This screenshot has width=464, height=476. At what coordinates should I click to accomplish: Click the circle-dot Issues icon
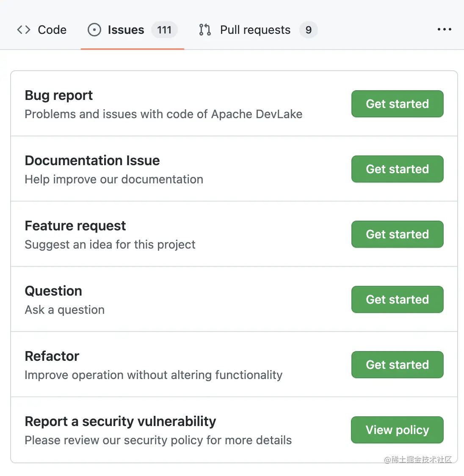pyautogui.click(x=94, y=30)
